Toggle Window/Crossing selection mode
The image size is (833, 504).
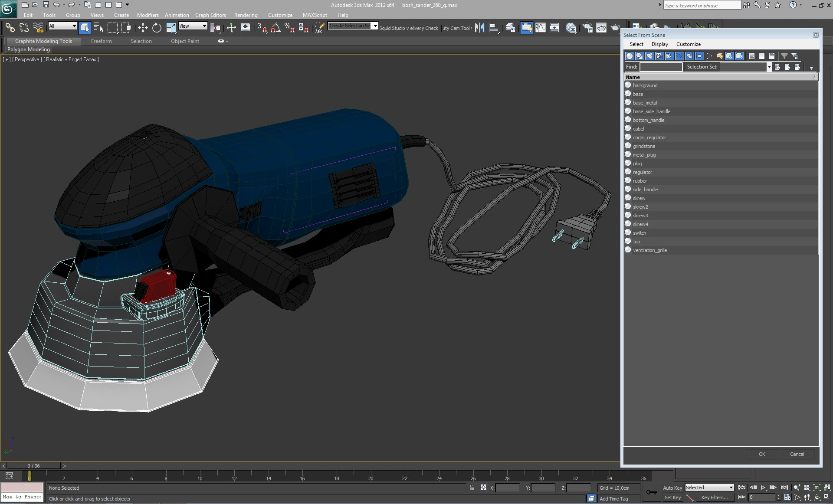point(126,28)
